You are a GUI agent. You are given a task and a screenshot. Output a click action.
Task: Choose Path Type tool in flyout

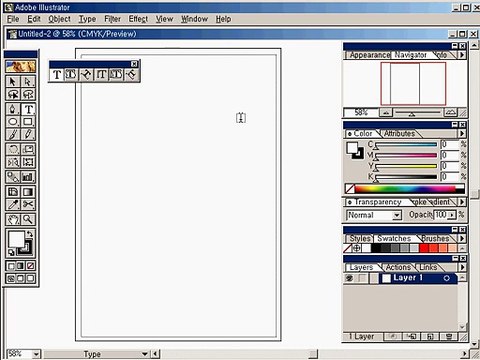pos(86,75)
